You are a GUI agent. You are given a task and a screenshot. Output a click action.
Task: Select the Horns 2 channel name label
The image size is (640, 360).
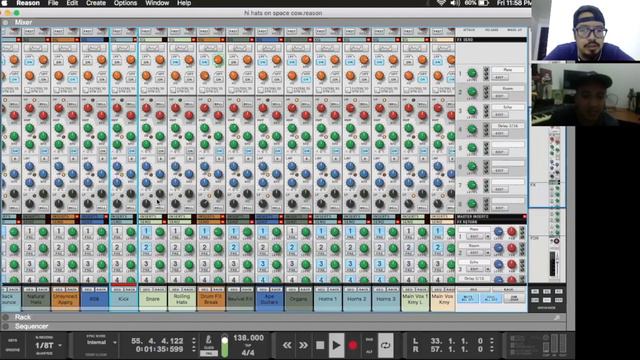(357, 299)
